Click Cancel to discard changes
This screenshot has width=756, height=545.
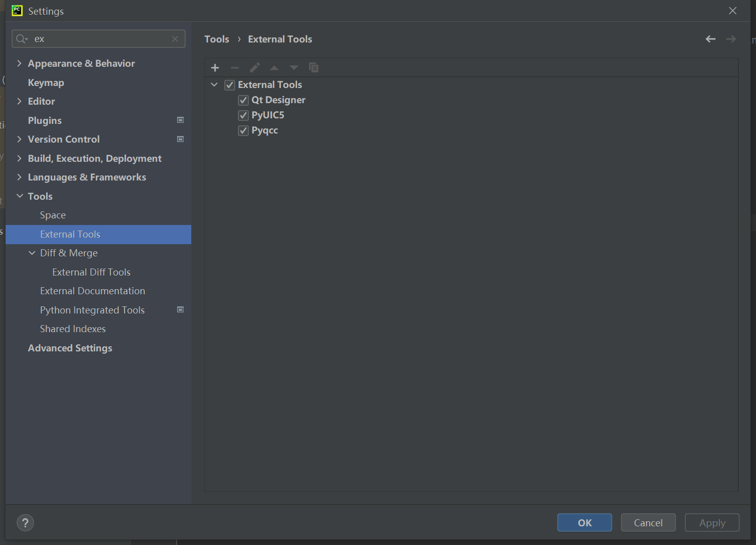(x=648, y=523)
